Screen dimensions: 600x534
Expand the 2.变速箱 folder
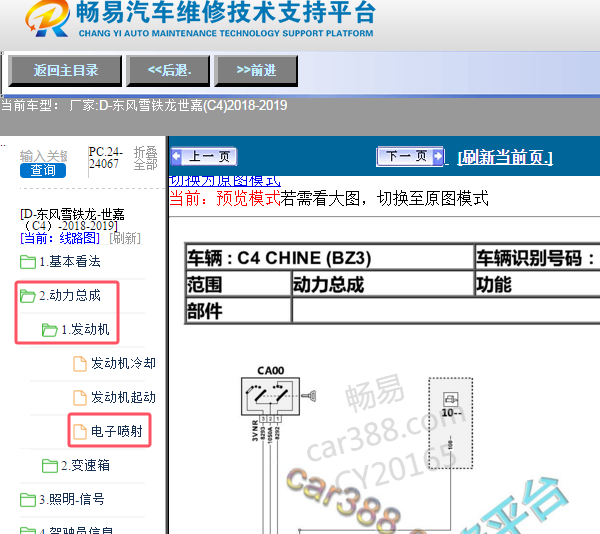pyautogui.click(x=85, y=466)
